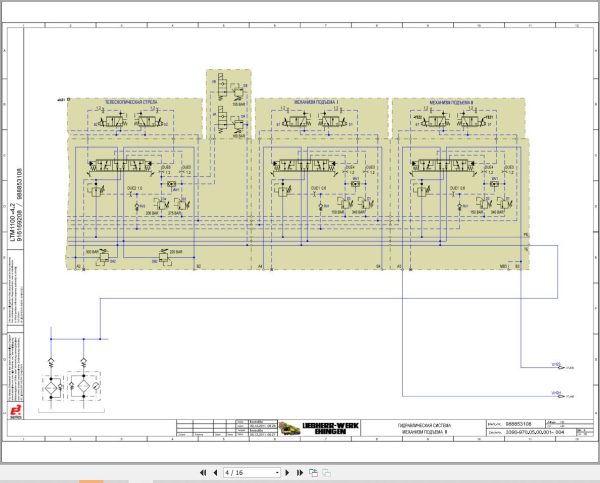Click the ТЕЛЕСКОПИЧЕСКАЯ СТРЕЛА section heading
The image size is (600, 483).
[x=131, y=102]
